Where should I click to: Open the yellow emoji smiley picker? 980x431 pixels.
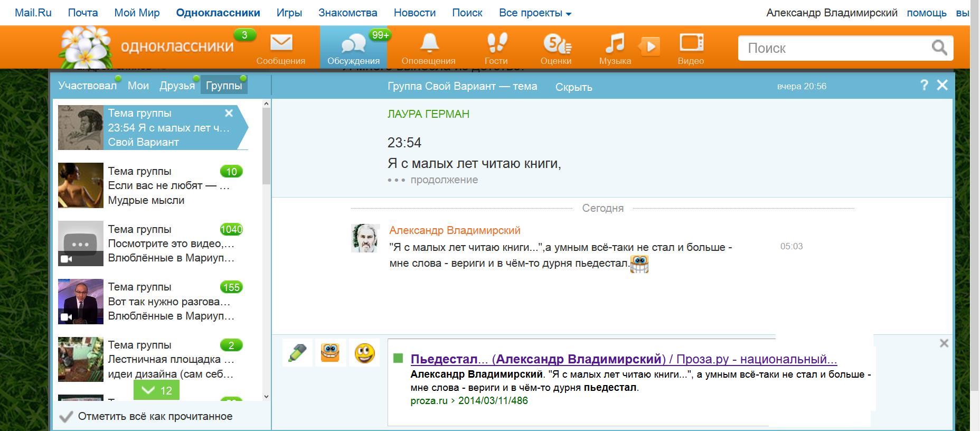point(364,353)
